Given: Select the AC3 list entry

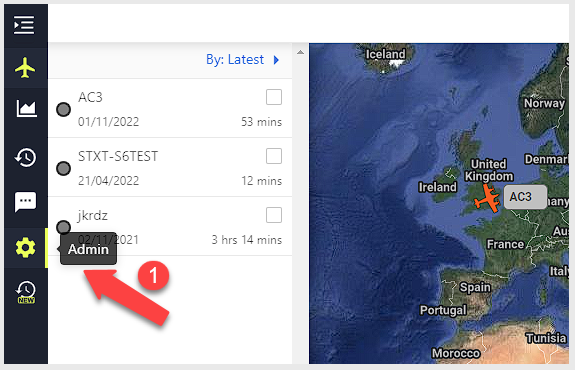Looking at the screenshot, I should (x=171, y=109).
